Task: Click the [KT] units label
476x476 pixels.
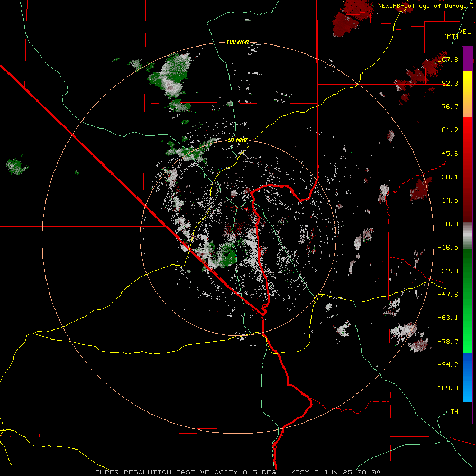Action: pos(451,36)
